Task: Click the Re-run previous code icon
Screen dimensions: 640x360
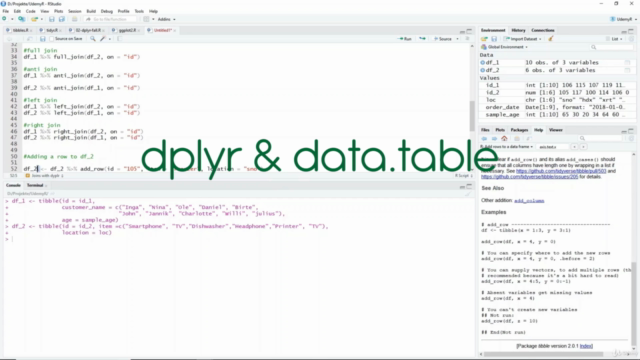Action: (x=422, y=39)
